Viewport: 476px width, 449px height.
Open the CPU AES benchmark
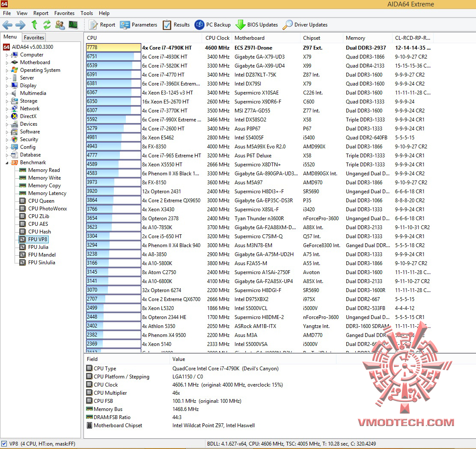(x=33, y=224)
